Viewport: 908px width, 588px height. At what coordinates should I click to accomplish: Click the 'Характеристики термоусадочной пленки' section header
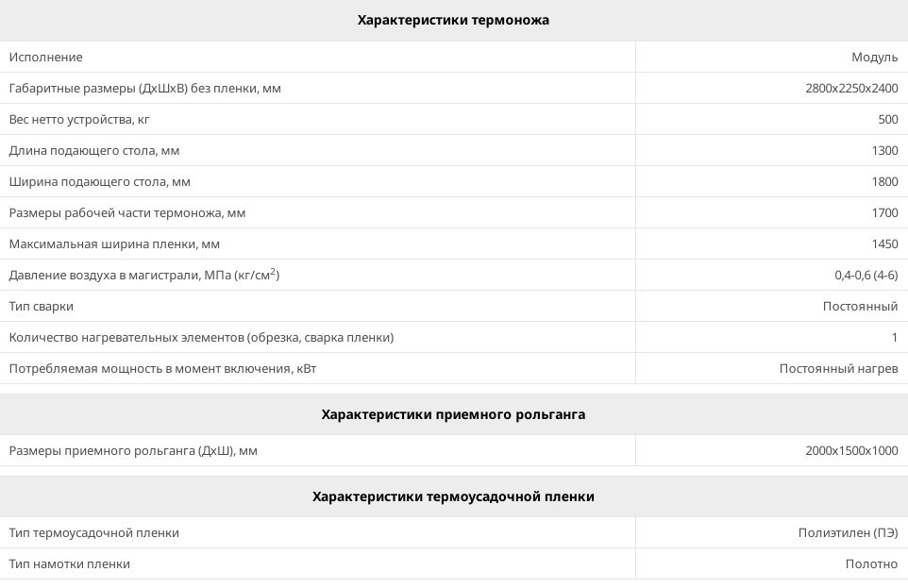pos(453,496)
